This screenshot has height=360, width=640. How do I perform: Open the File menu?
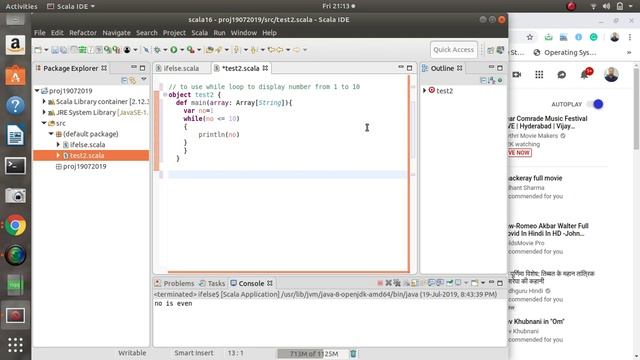pyautogui.click(x=40, y=33)
